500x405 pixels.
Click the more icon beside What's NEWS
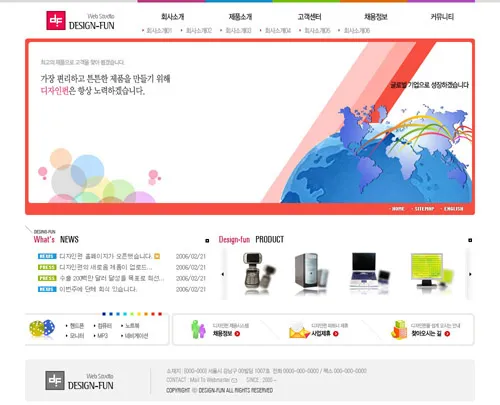pyautogui.click(x=207, y=240)
